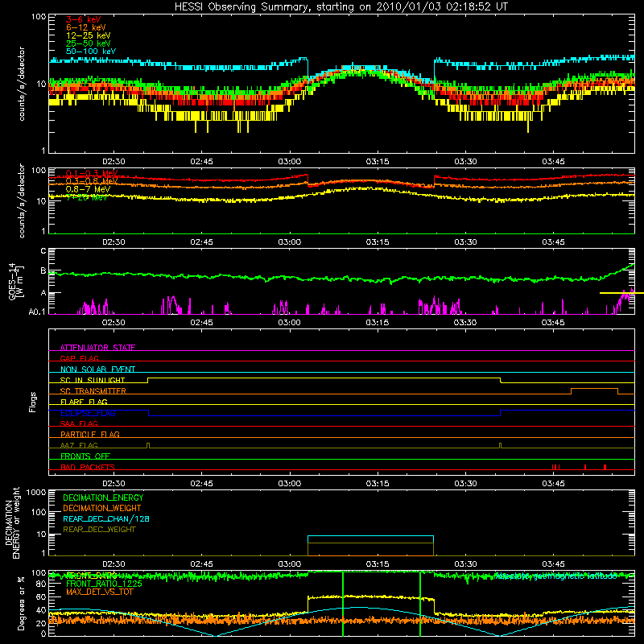Click the FRONT_RATIO_1225 legend entry
Screen dimensions: 644x644
coord(104,584)
